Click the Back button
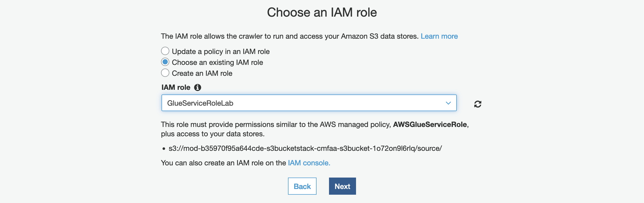 [302, 186]
